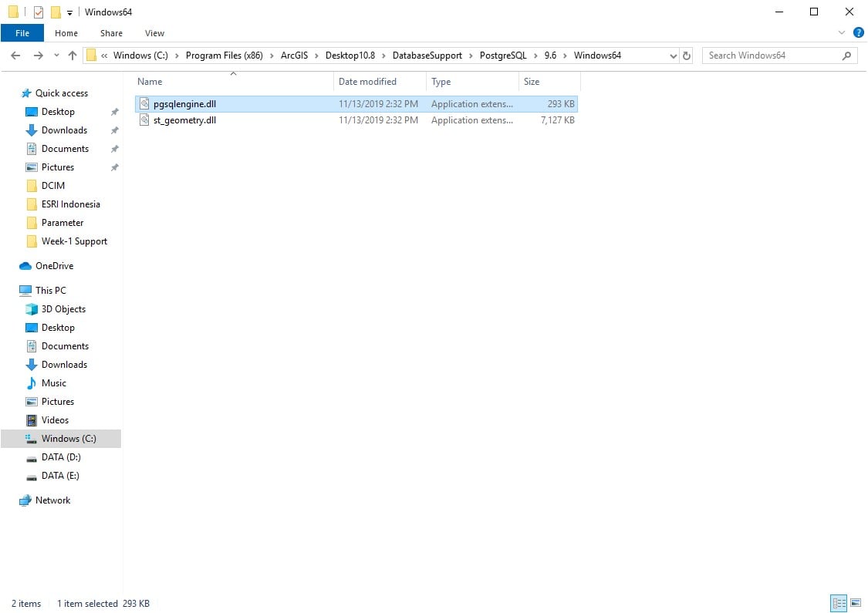The image size is (868, 613).
Task: Sort files by Date modified column
Action: [367, 81]
